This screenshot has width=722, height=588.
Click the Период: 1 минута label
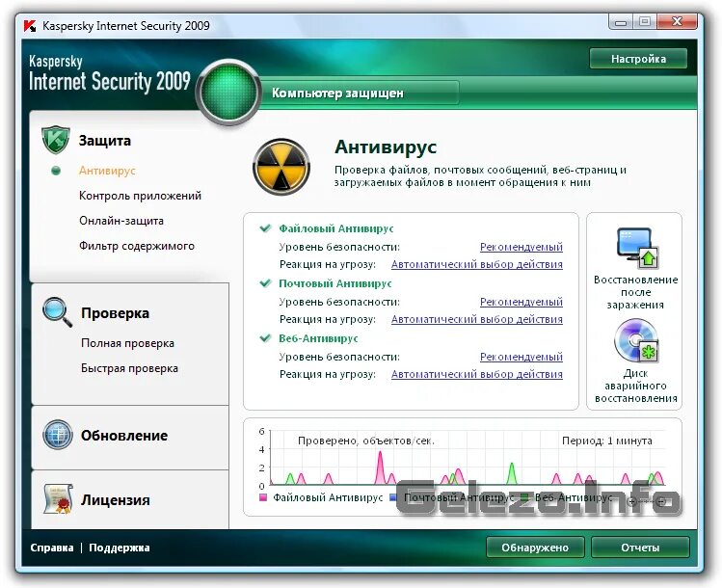point(607,441)
